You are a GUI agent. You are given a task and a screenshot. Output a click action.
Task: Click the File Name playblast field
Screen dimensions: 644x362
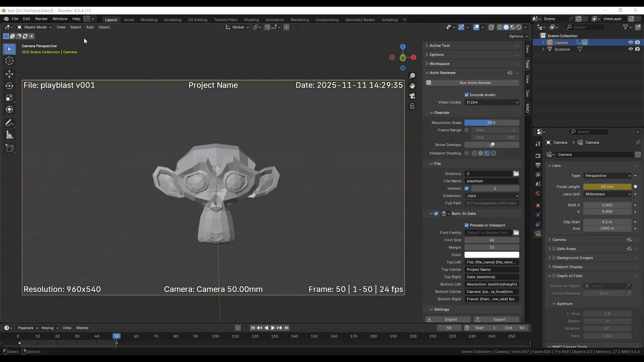492,181
